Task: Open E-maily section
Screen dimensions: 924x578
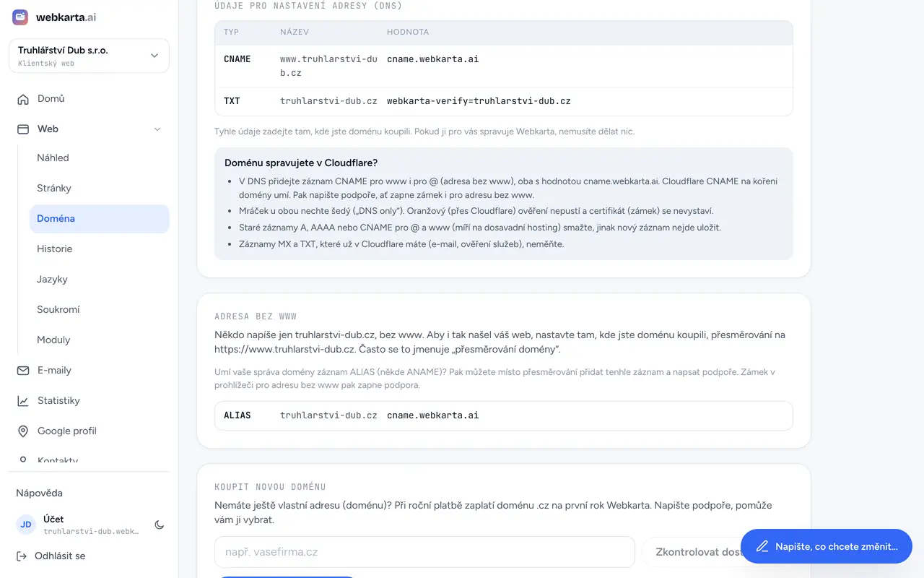Action: (89, 371)
